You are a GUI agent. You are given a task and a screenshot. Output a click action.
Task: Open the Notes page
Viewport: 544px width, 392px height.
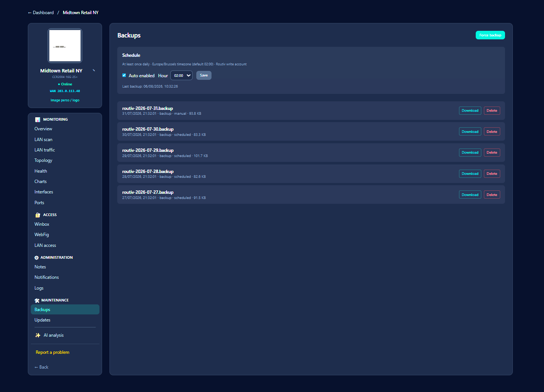[65, 267]
